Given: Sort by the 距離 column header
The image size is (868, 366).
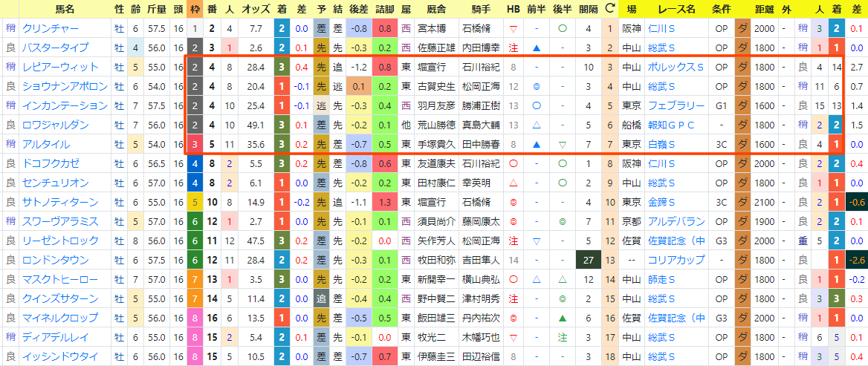Looking at the screenshot, I should [764, 10].
